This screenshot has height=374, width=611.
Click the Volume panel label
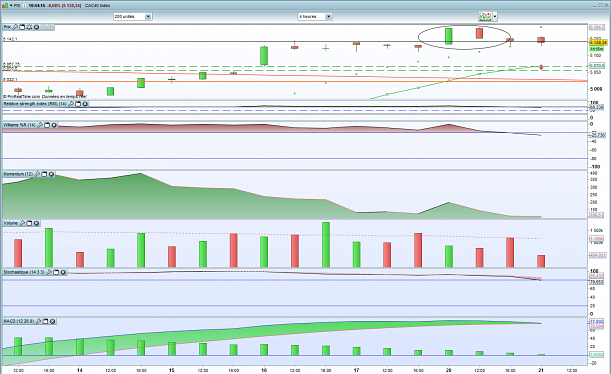click(x=11, y=223)
